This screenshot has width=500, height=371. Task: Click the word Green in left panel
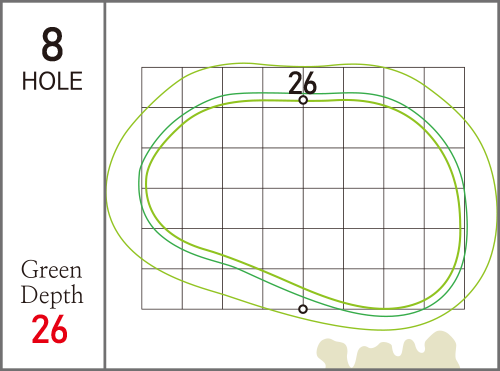click(51, 270)
